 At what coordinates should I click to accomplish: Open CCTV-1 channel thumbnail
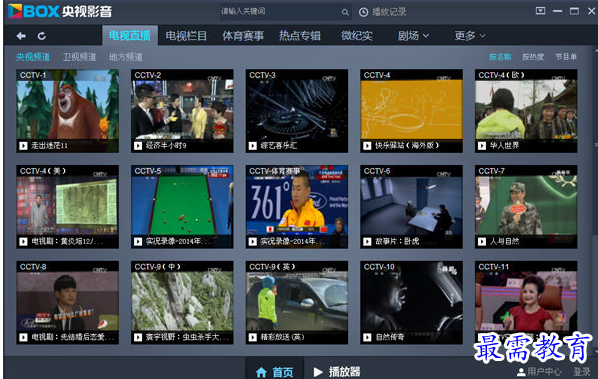coord(68,111)
